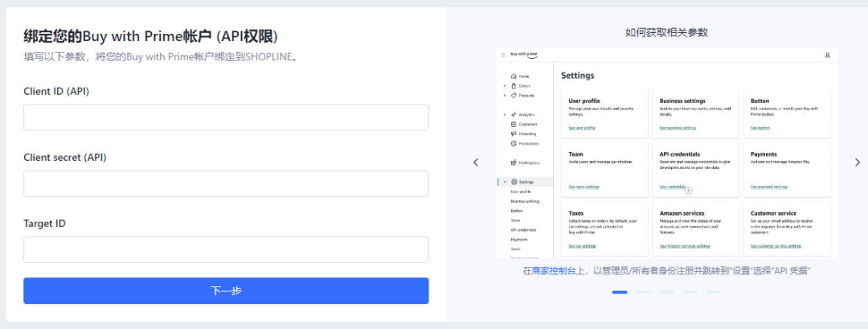Click the Client secret (API) label
Viewport: 868px width, 329px height.
pyautogui.click(x=65, y=158)
